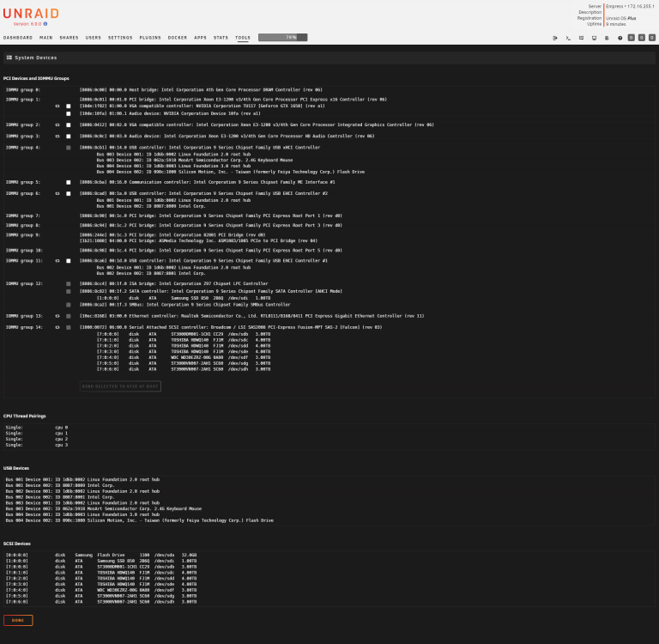Check the Realtek Ethernet controller box
Image resolution: width=659 pixels, height=644 pixels.
tap(69, 316)
